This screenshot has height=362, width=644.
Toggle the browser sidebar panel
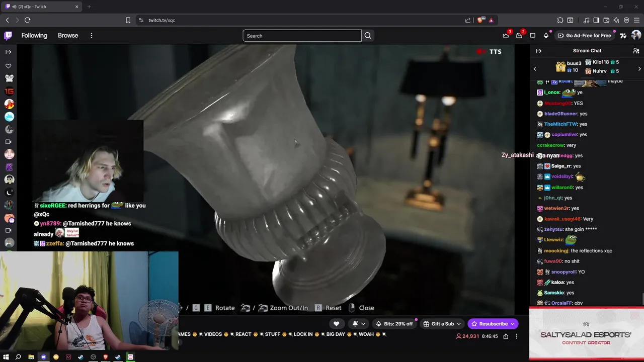point(596,20)
